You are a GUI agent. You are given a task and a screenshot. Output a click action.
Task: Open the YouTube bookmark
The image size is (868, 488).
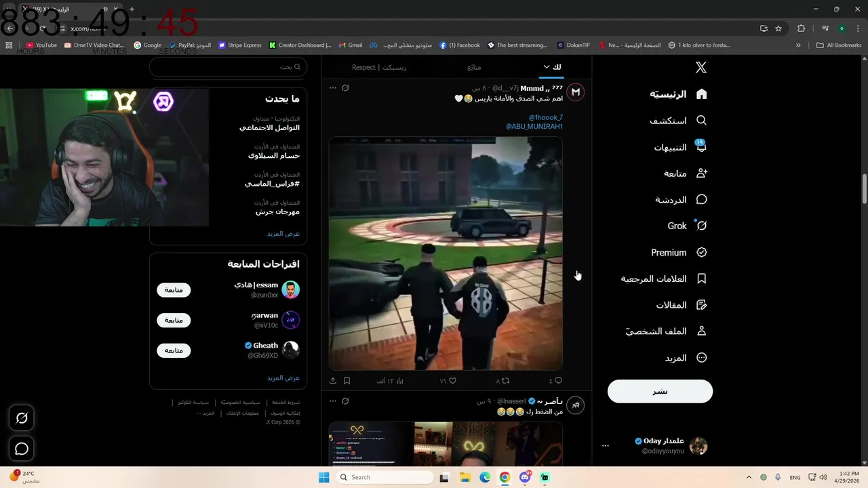coord(41,45)
